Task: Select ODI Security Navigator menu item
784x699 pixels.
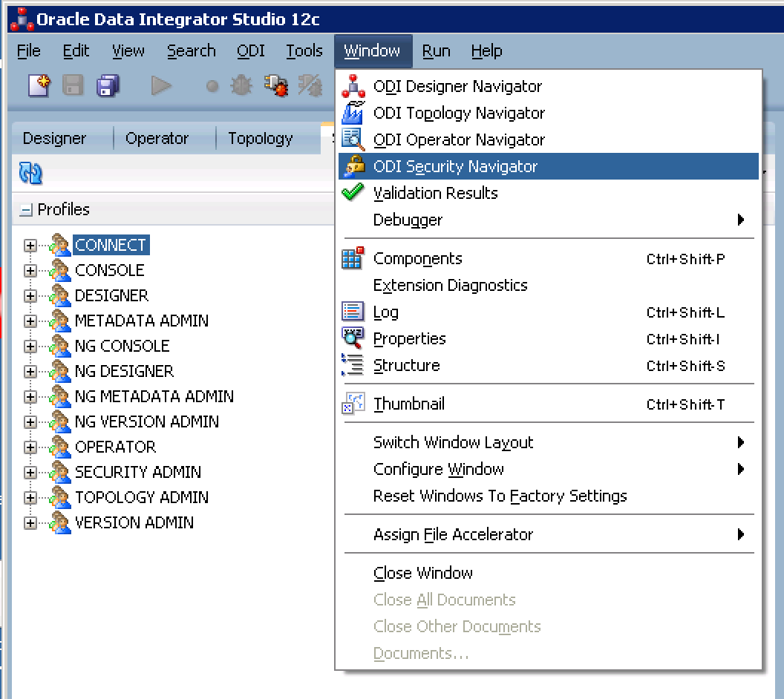Action: pos(455,167)
